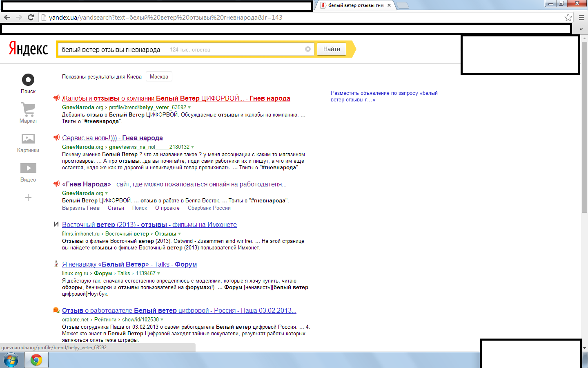Open Разместить объявление по запросу link
The height and width of the screenshot is (368, 588).
pyautogui.click(x=384, y=96)
